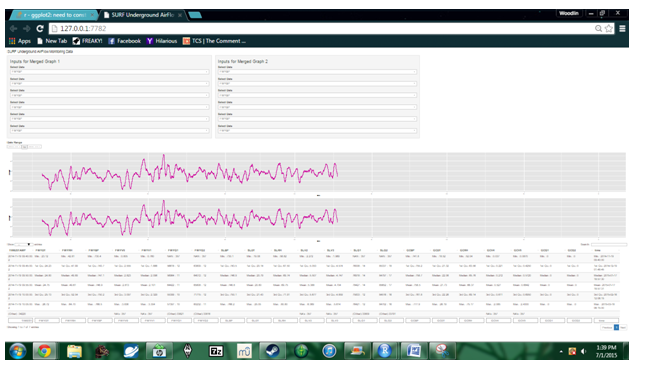This screenshot has width=645, height=381.
Task: Open the Show entries count dropdown
Action: pyautogui.click(x=23, y=244)
